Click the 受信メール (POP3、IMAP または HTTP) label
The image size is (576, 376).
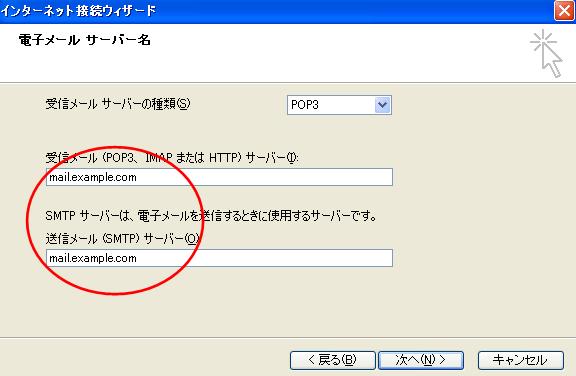[172, 158]
